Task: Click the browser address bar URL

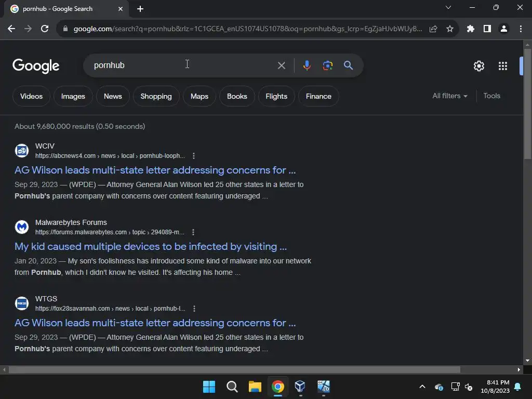Action: pyautogui.click(x=248, y=29)
